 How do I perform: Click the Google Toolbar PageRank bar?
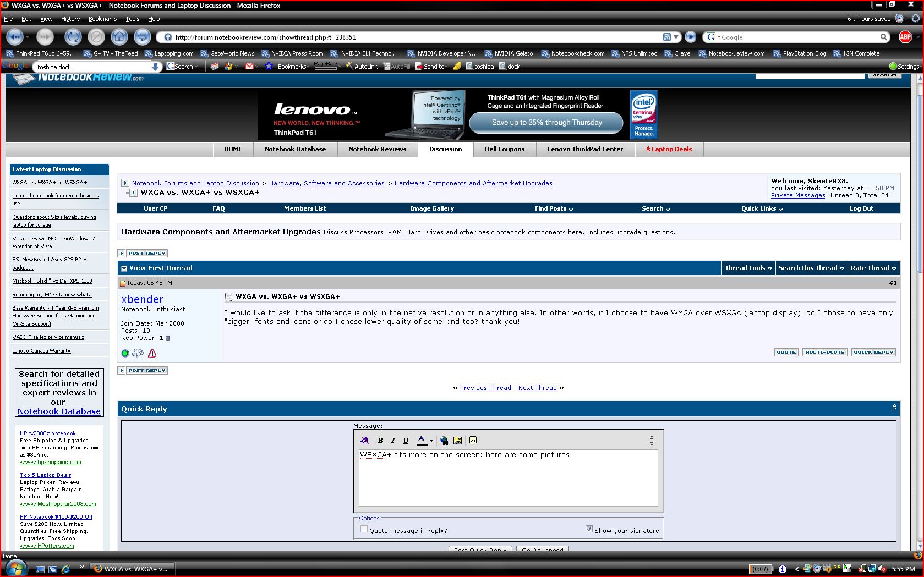click(x=326, y=66)
